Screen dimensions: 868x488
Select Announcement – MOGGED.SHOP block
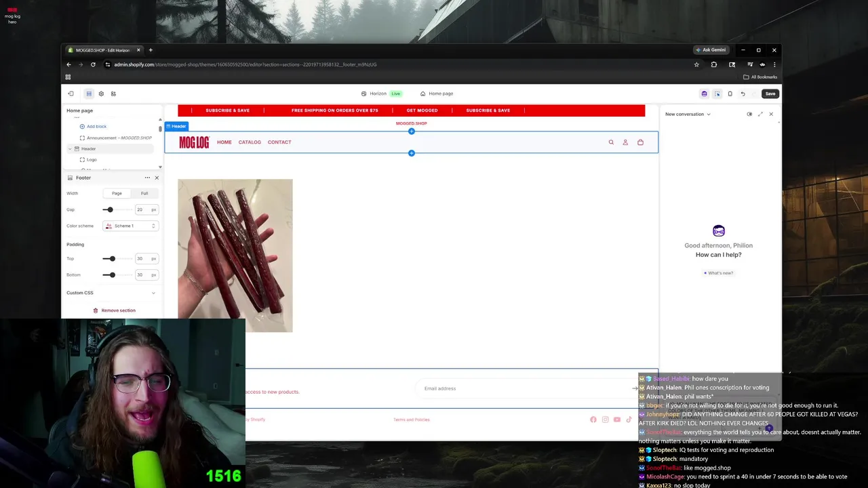click(115, 138)
